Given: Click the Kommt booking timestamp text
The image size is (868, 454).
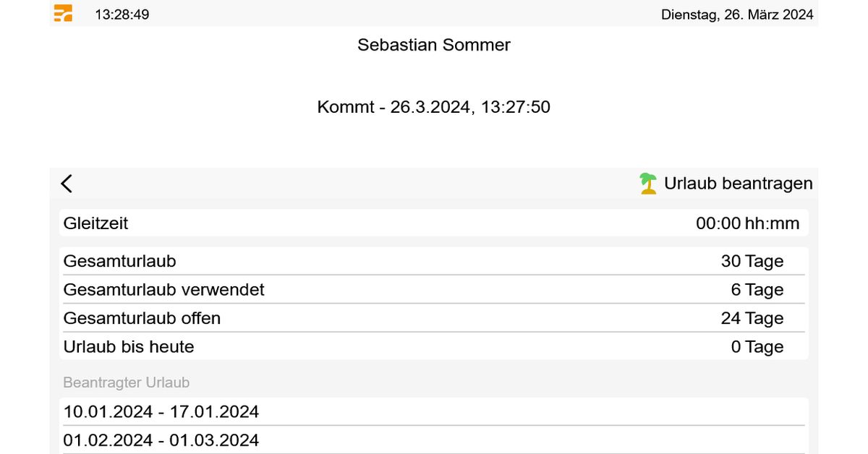Looking at the screenshot, I should pos(434,107).
